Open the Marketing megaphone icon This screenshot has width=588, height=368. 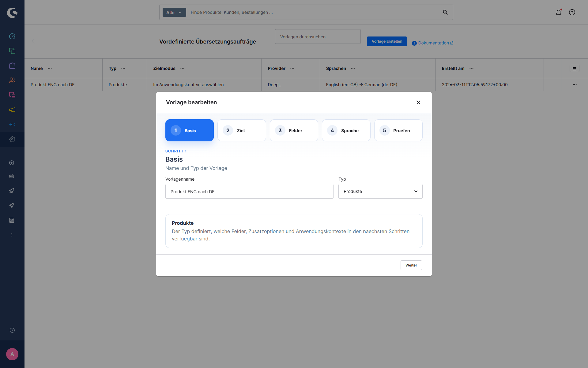[x=12, y=110]
